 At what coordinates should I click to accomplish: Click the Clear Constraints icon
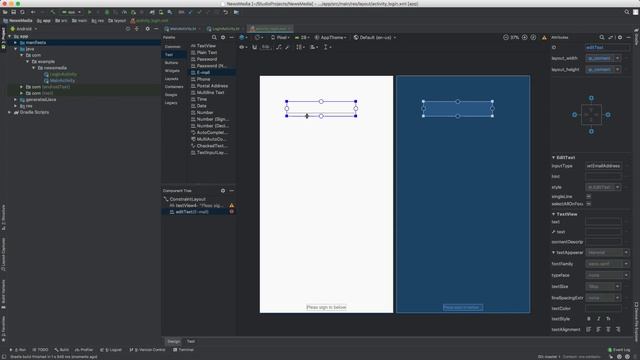pyautogui.click(x=278, y=47)
